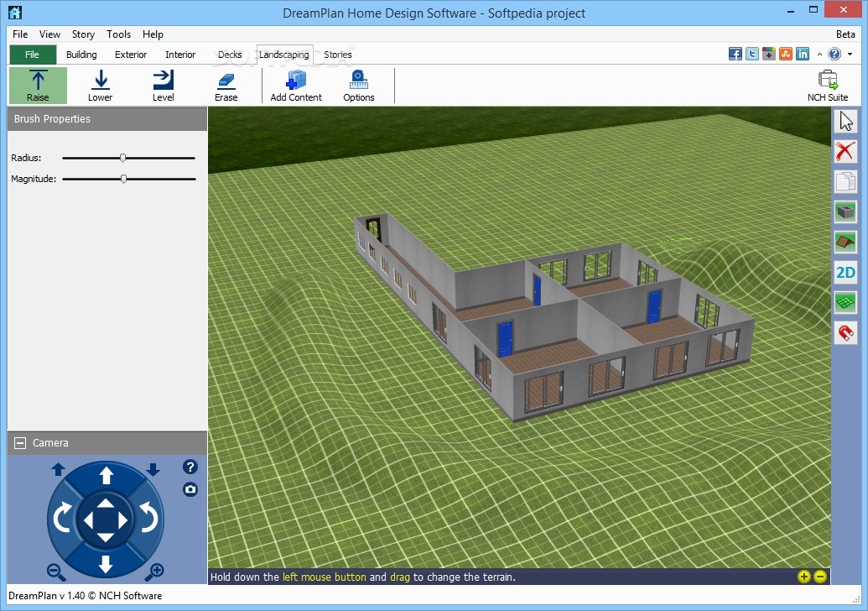Open the Story menu

click(x=83, y=34)
